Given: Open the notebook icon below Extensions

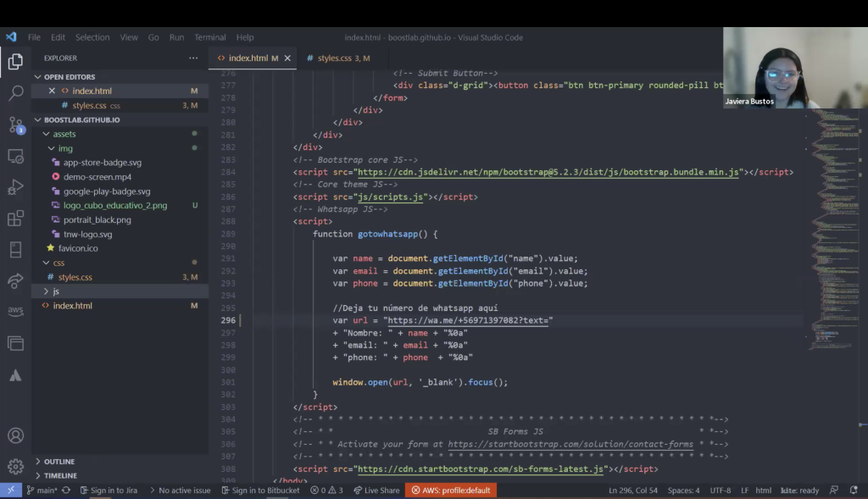Looking at the screenshot, I should [15, 249].
